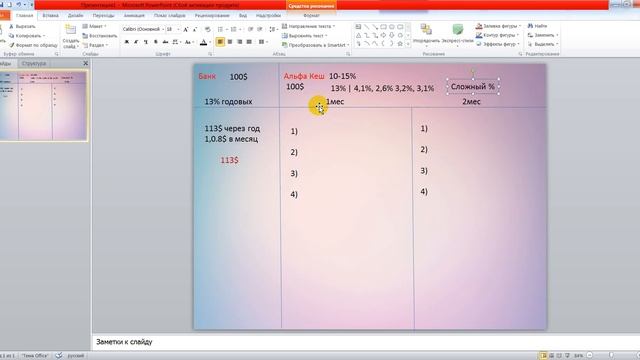Open Shape Outline (Контур фигуры) options
Viewport: 640px width, 360px height.
pyautogui.click(x=498, y=36)
